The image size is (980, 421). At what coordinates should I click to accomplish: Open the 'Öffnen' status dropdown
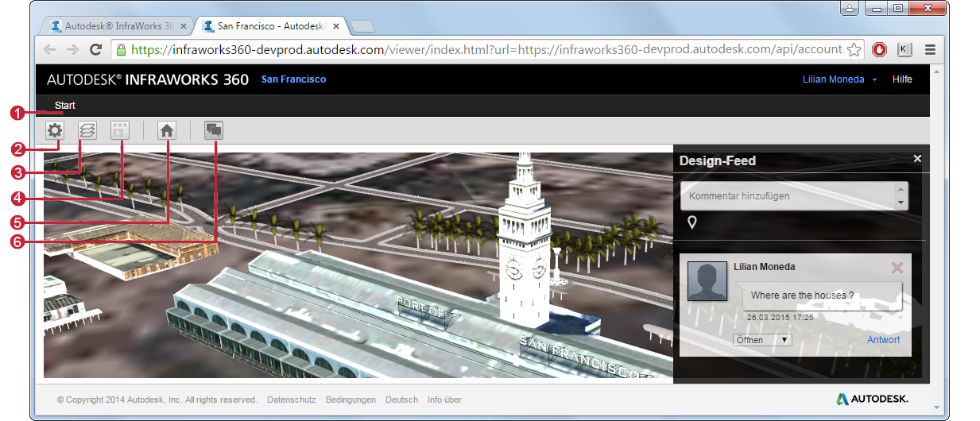762,340
